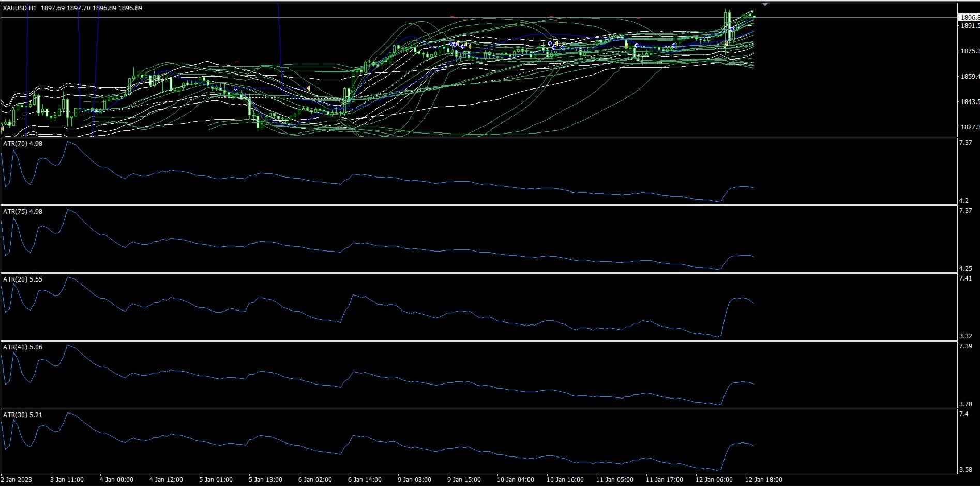Image resolution: width=980 pixels, height=487 pixels.
Task: Click the 12 Jan 18:00 time axis label
Action: click(763, 480)
